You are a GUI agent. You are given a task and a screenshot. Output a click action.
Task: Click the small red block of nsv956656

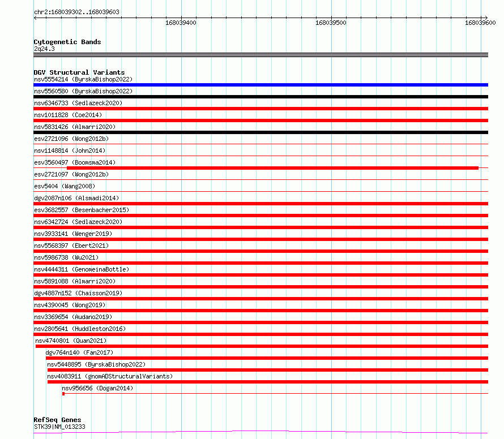pyautogui.click(x=63, y=394)
